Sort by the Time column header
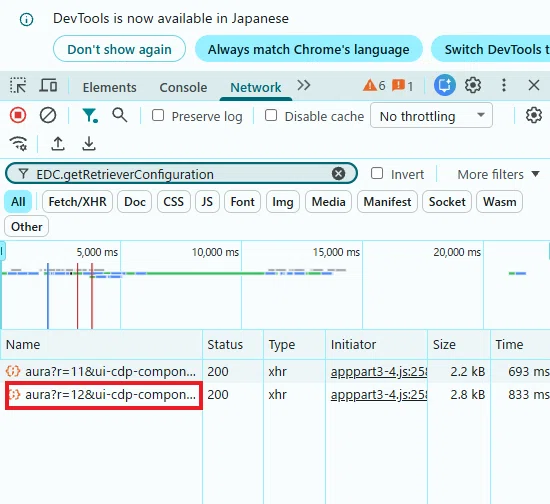Screen dimensions: 550x504 coord(520,344)
